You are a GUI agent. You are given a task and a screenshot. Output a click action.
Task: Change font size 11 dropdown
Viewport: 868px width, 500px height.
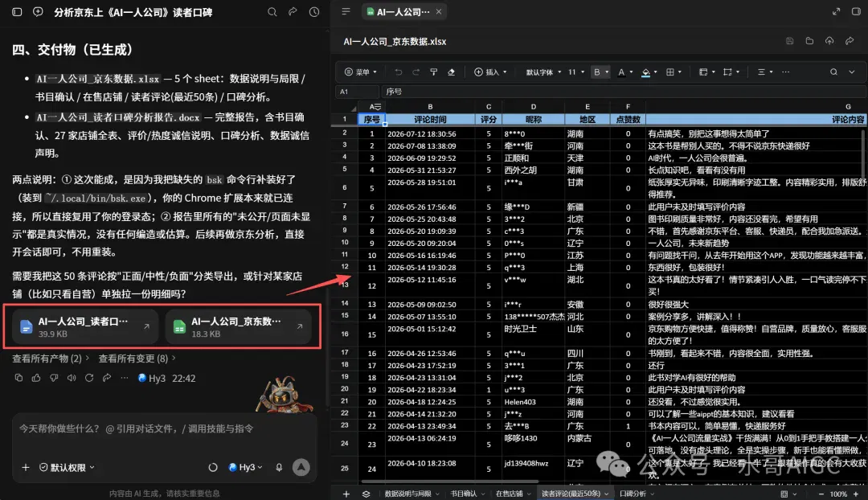click(x=576, y=72)
